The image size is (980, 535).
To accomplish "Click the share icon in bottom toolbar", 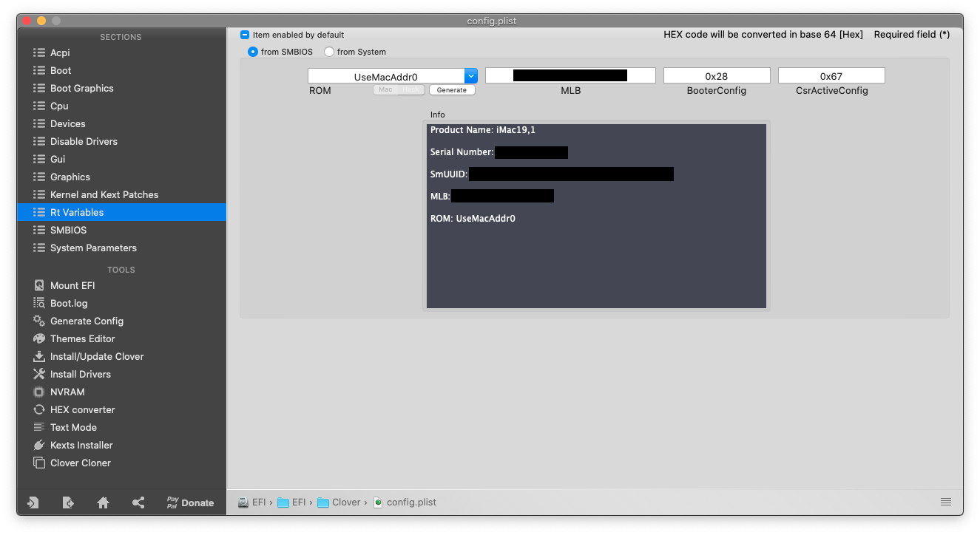I will [138, 502].
